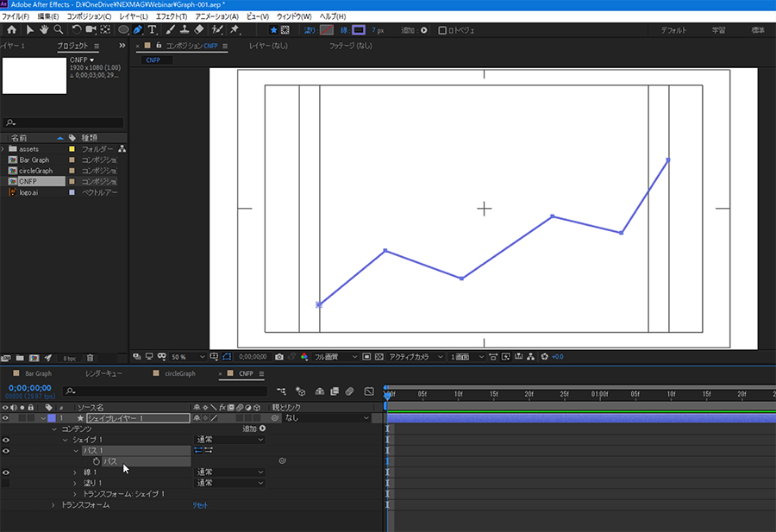Screen dimensions: 776x532
Task: Delete selected item with project trash icon
Action: [x=90, y=357]
